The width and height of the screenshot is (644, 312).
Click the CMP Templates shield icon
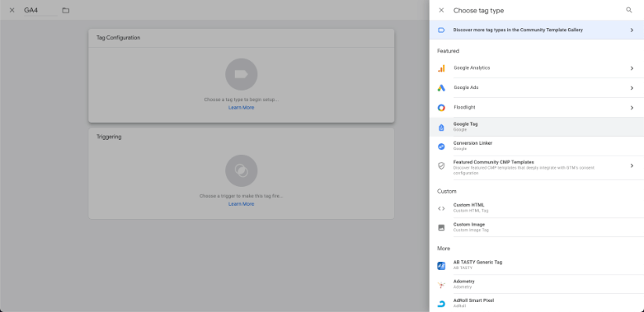[x=441, y=166]
